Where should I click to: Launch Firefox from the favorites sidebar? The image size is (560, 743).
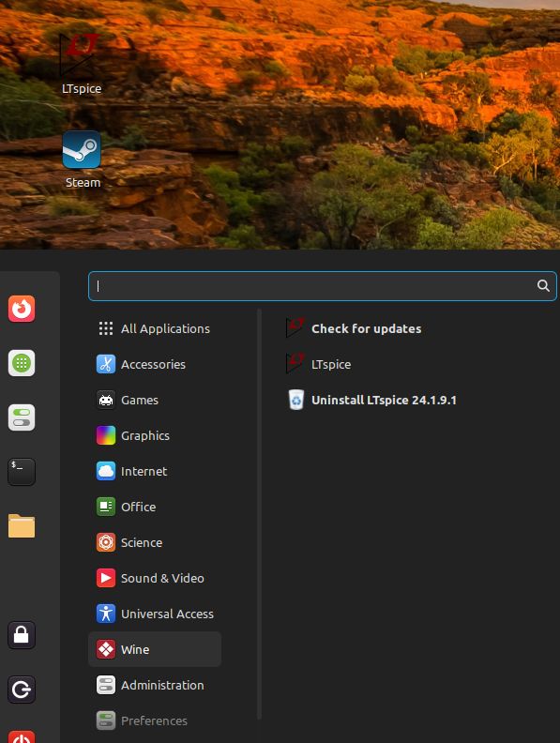[22, 309]
